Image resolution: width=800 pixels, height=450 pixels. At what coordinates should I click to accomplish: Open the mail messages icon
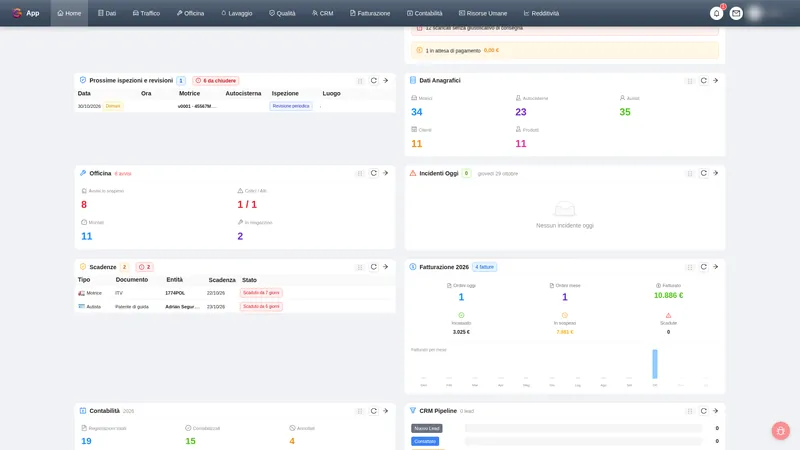coord(736,13)
